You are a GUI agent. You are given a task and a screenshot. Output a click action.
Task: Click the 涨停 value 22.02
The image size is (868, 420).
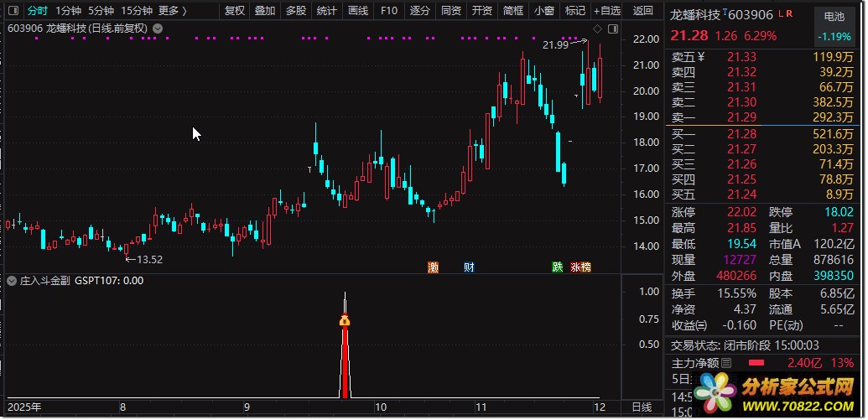742,212
